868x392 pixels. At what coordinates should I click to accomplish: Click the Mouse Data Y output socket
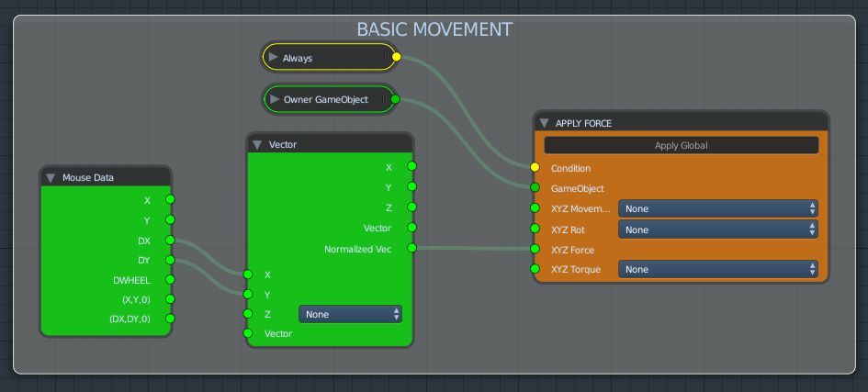[170, 220]
